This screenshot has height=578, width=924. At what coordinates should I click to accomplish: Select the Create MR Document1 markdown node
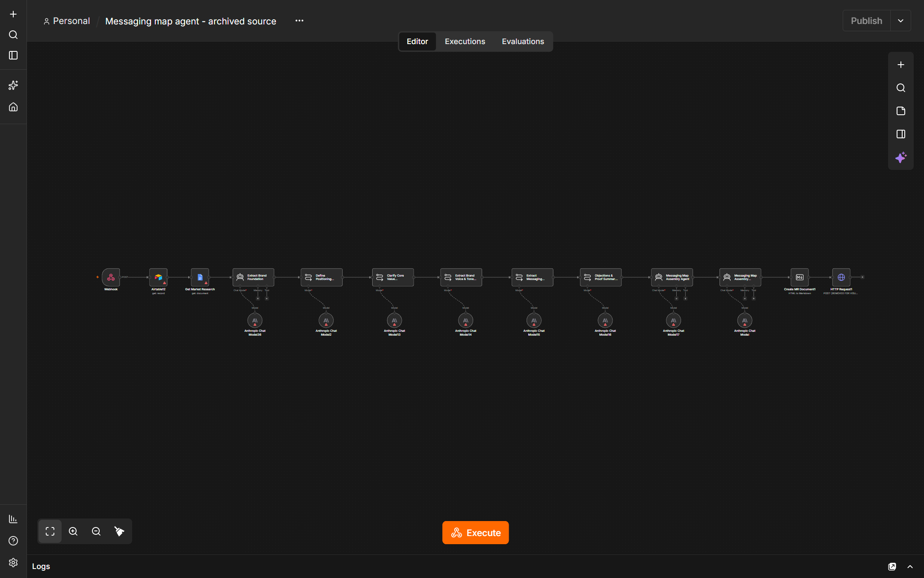[800, 277]
